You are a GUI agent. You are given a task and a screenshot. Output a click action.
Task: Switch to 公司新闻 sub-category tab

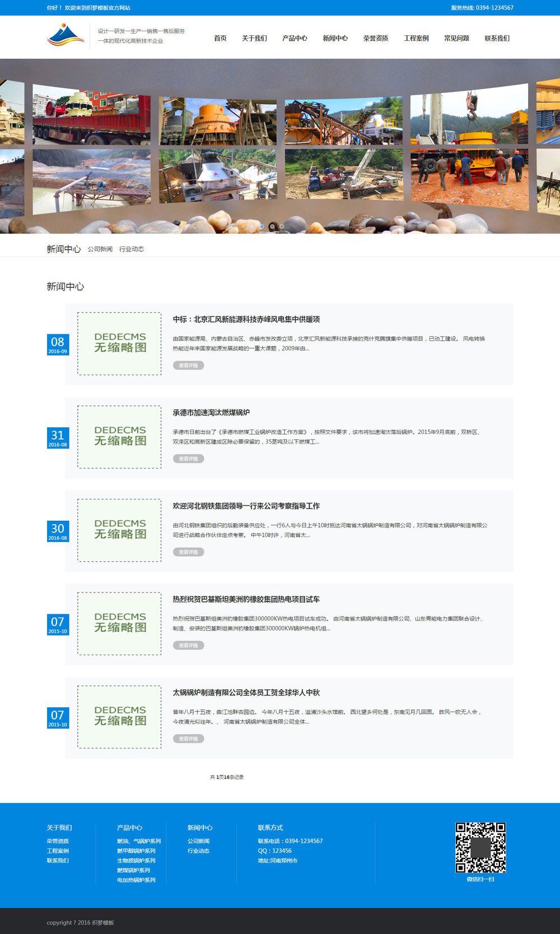tap(100, 249)
